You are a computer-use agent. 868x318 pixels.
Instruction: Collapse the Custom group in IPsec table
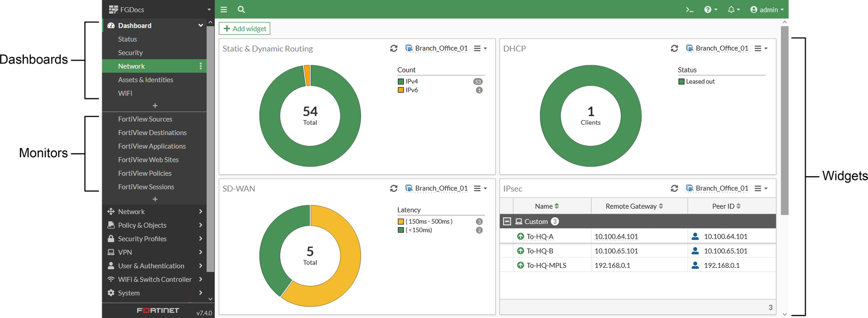(507, 222)
